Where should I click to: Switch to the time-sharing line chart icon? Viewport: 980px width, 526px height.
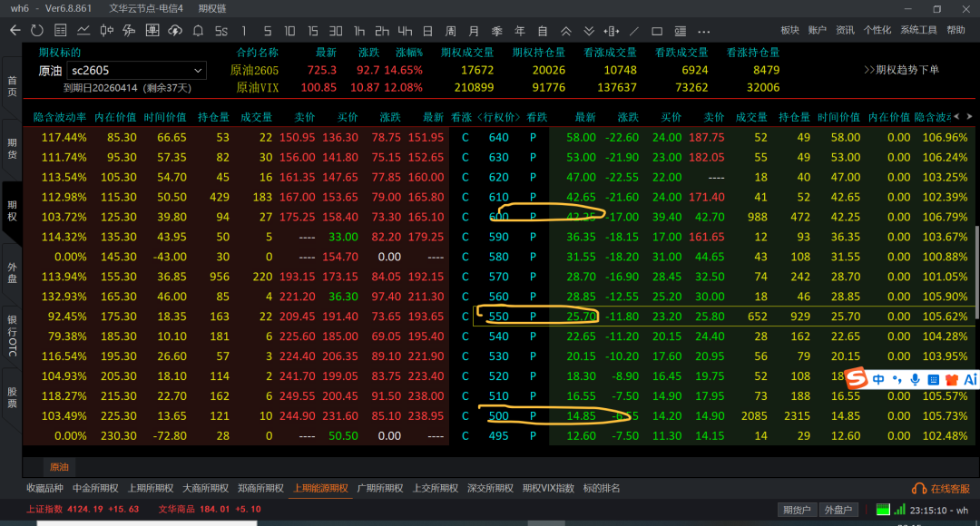pyautogui.click(x=83, y=31)
